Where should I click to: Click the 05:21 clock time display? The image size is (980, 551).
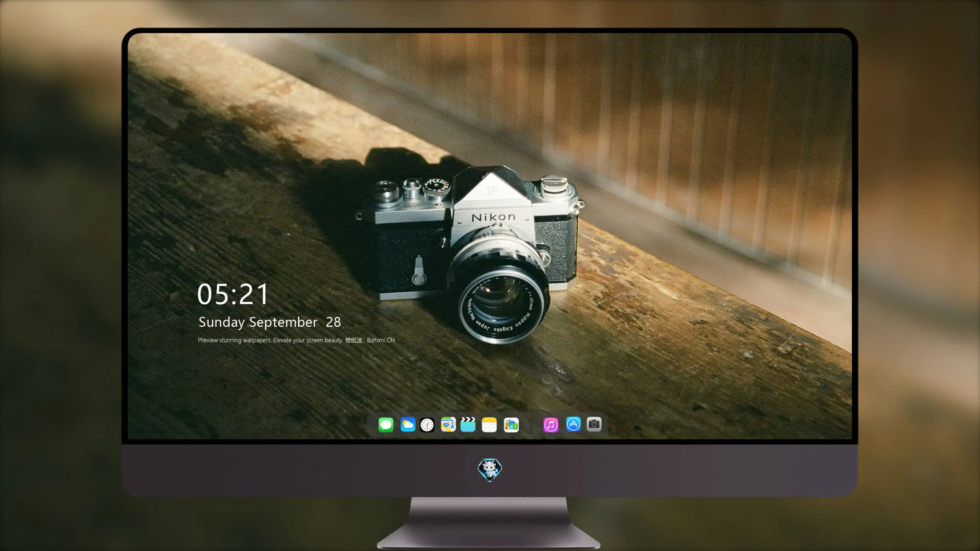233,294
